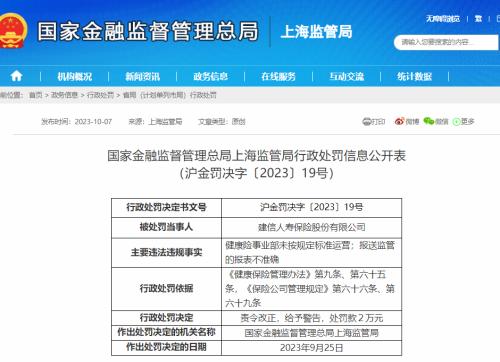Select the 行政处罚决定 header cell

pyautogui.click(x=166, y=318)
